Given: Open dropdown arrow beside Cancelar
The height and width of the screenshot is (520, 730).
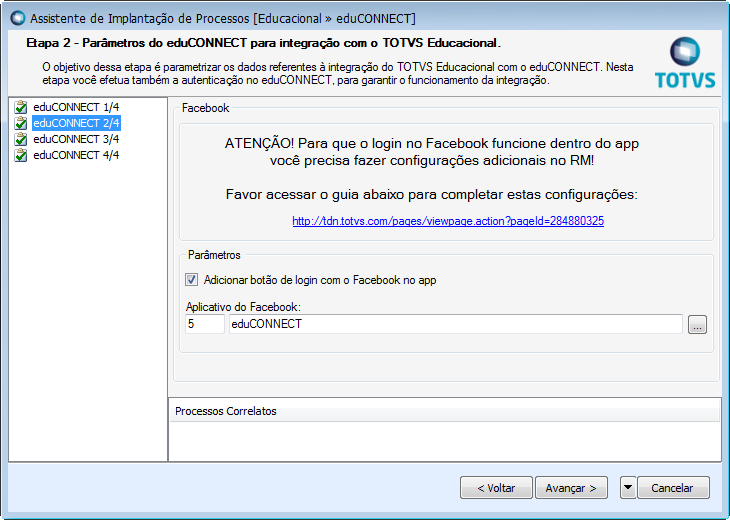Looking at the screenshot, I should (x=627, y=488).
